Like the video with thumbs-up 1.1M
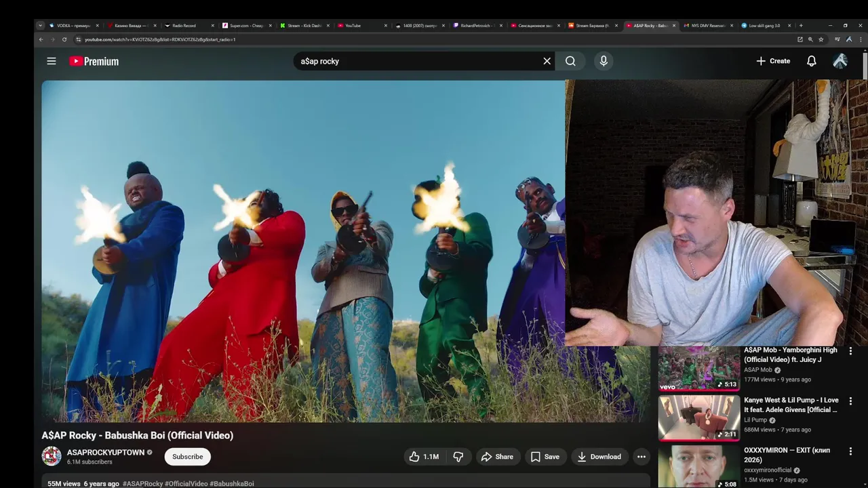This screenshot has height=488, width=868. tap(424, 457)
